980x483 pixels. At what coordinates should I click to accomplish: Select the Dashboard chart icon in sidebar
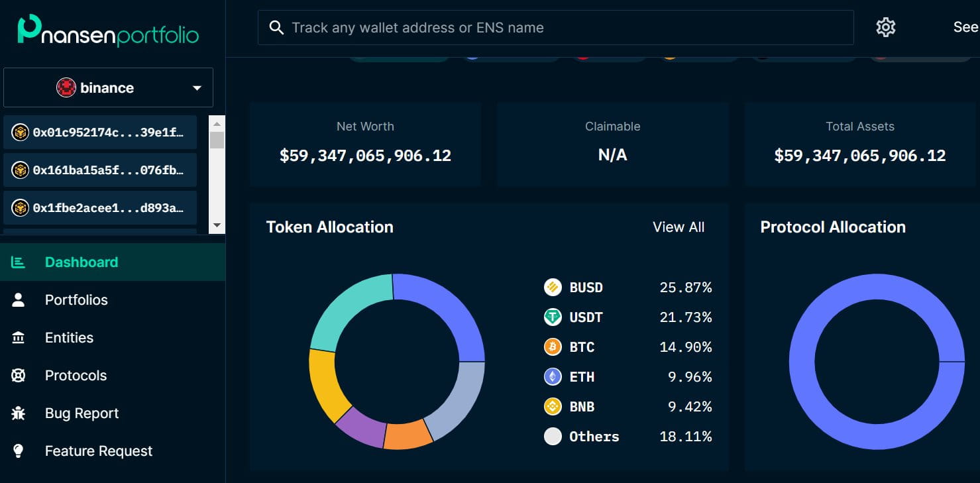pyautogui.click(x=19, y=262)
